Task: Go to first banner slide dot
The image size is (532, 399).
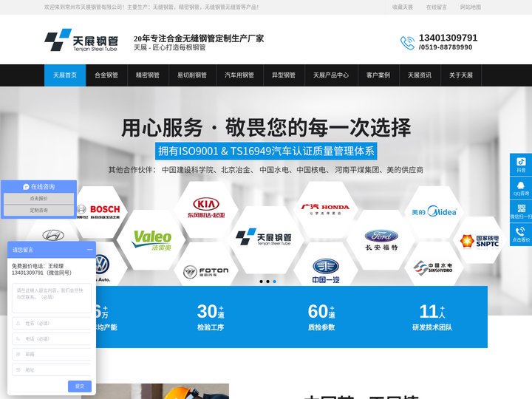Action: click(x=261, y=282)
